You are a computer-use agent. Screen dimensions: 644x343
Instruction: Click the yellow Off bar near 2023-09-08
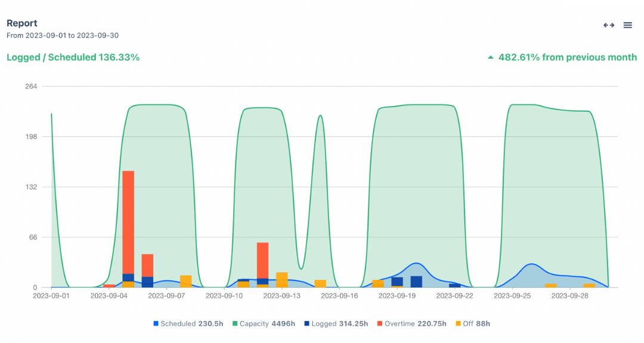click(x=185, y=281)
